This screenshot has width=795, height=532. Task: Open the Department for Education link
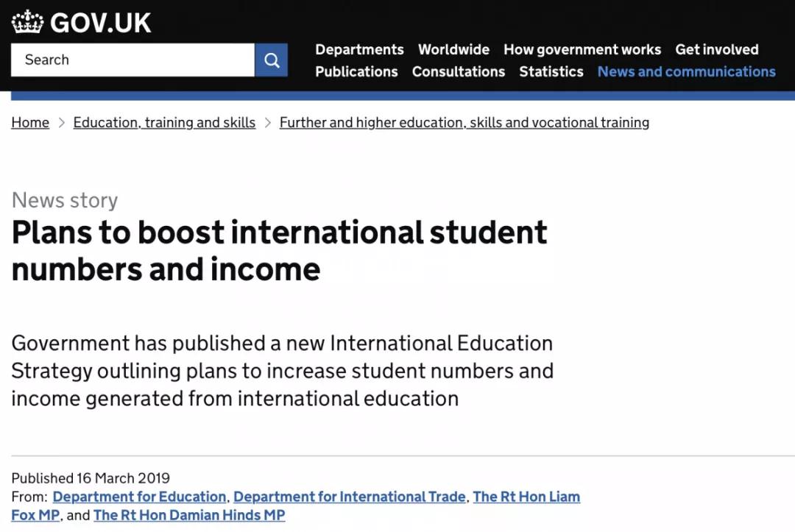139,497
